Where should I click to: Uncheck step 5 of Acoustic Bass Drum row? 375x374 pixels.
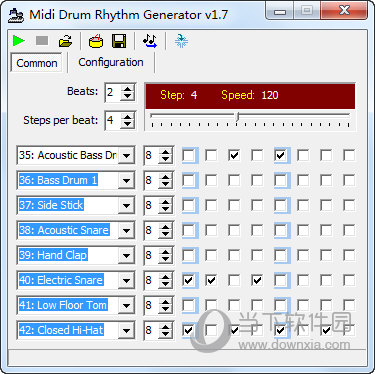[281, 155]
